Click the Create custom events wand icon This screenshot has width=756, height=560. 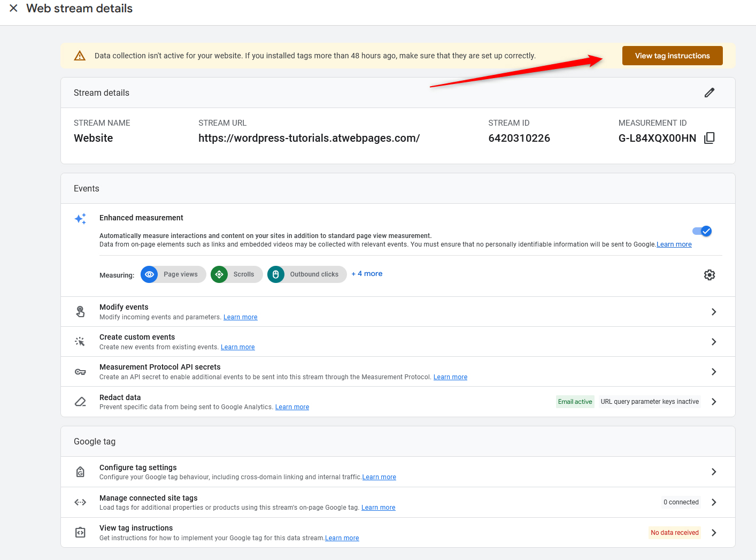click(80, 341)
